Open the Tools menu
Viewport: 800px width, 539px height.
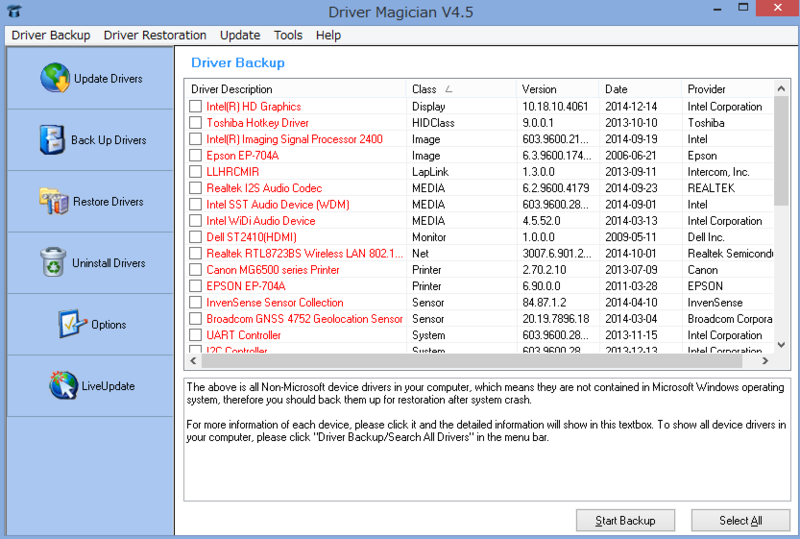(x=288, y=35)
